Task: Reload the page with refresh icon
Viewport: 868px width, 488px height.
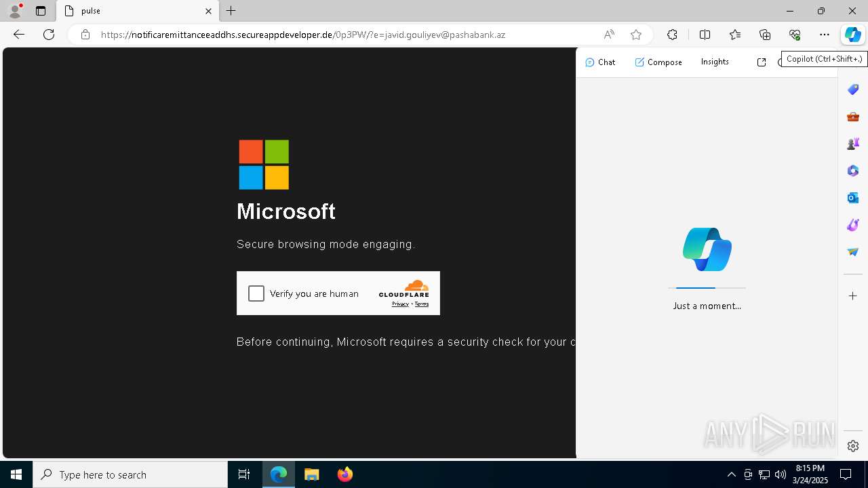Action: [x=49, y=35]
